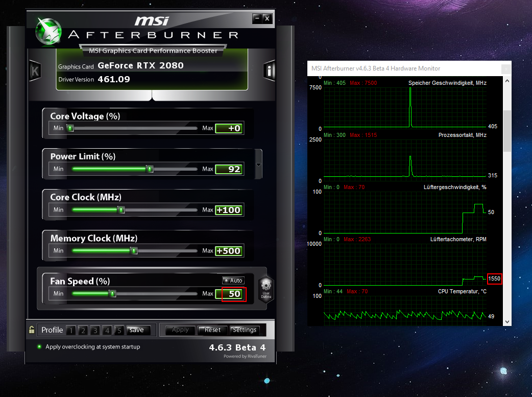
Task: Click Hardware Monitor scrollbar down arrow
Action: 507,321
